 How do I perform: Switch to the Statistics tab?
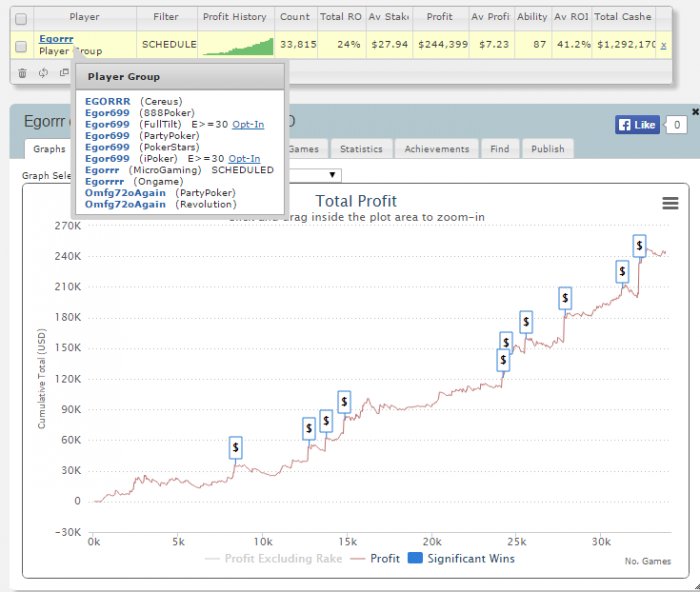pos(361,149)
